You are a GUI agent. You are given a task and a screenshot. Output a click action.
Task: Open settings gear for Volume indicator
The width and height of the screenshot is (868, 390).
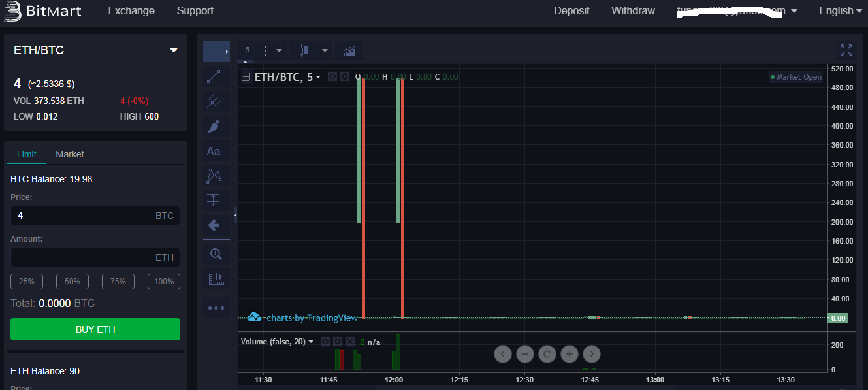[338, 342]
